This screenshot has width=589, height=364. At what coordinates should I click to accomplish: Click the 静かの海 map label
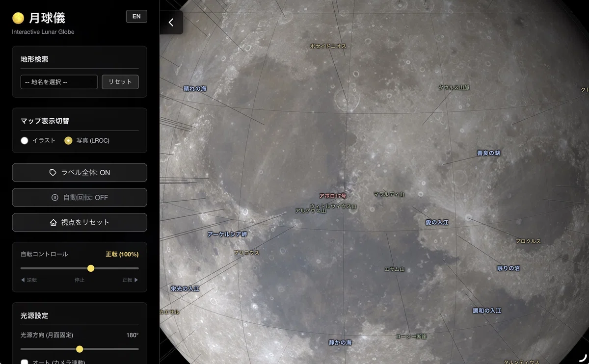pos(341,342)
